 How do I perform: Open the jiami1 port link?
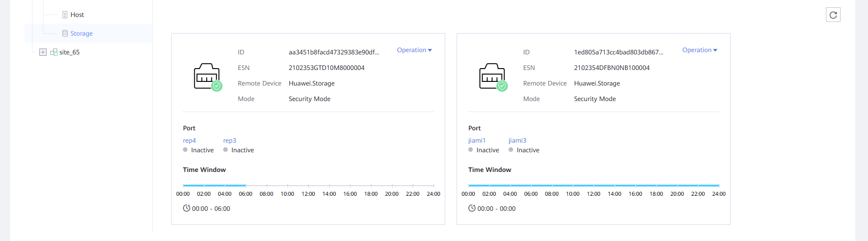pos(477,140)
